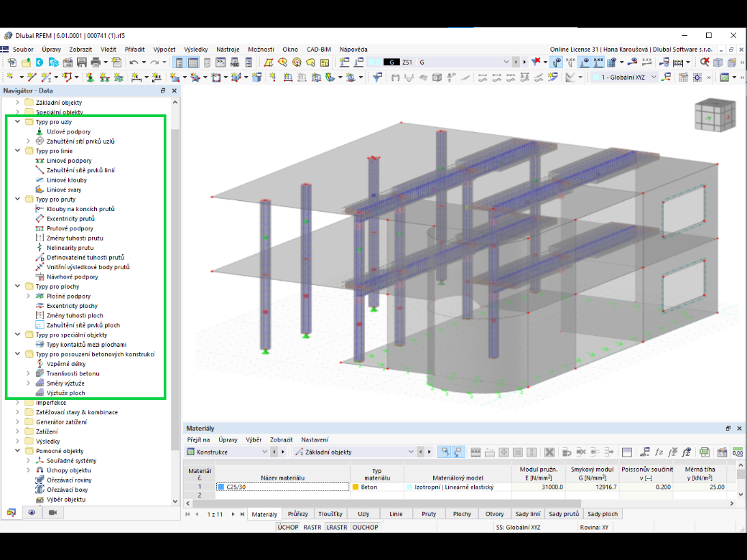Toggle RASTR grid in status bar
Screen dimensions: 747x560
tap(312, 527)
